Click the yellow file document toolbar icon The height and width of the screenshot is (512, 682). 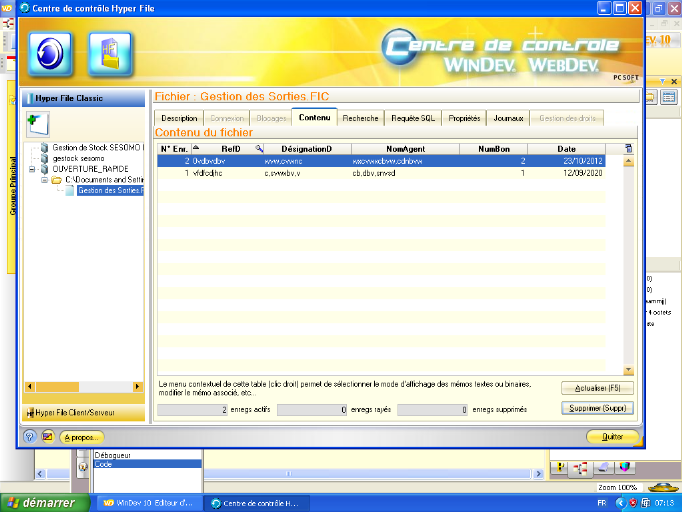[110, 52]
